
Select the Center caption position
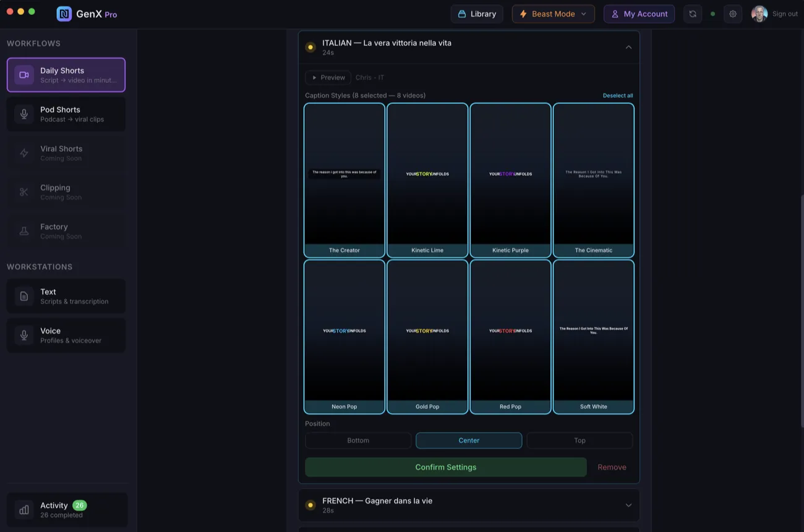coord(469,441)
